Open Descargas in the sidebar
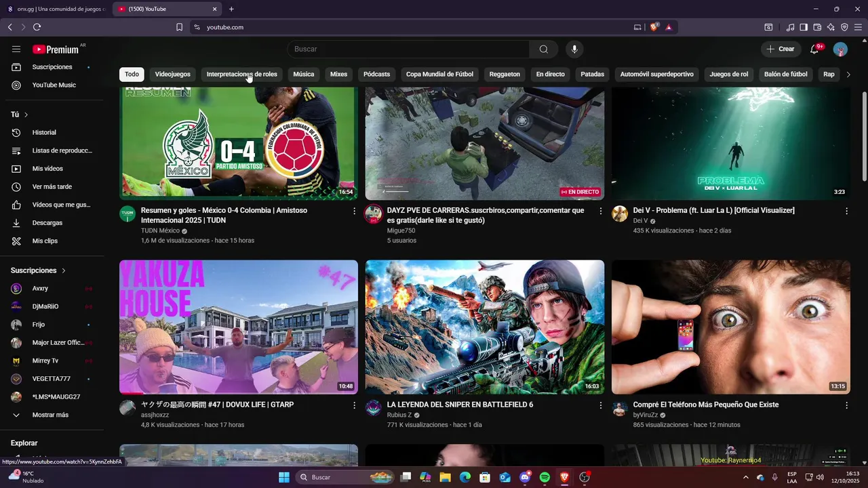 point(52,222)
